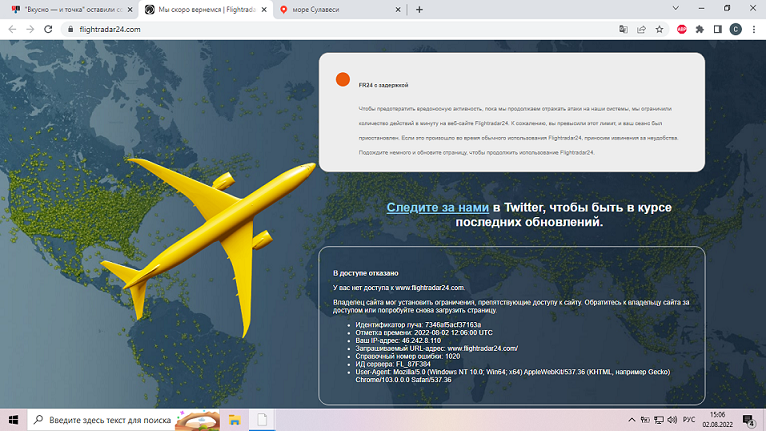The image size is (766, 431).
Task: Click the 'У вас нет доступа' sentence
Action: click(399, 288)
